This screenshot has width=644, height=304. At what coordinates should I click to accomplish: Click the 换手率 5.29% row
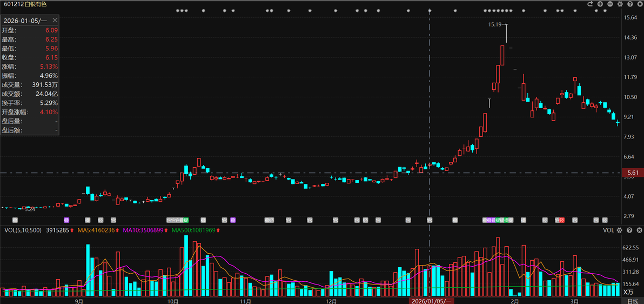click(30, 103)
